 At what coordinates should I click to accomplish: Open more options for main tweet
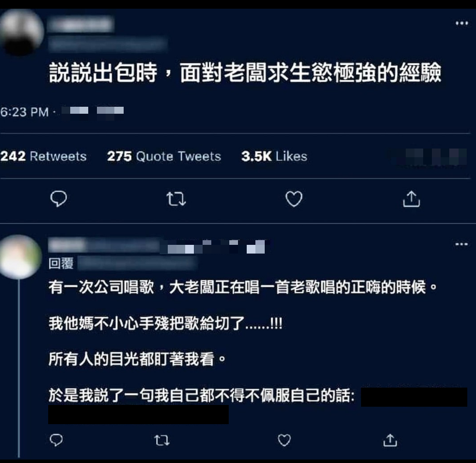click(461, 23)
